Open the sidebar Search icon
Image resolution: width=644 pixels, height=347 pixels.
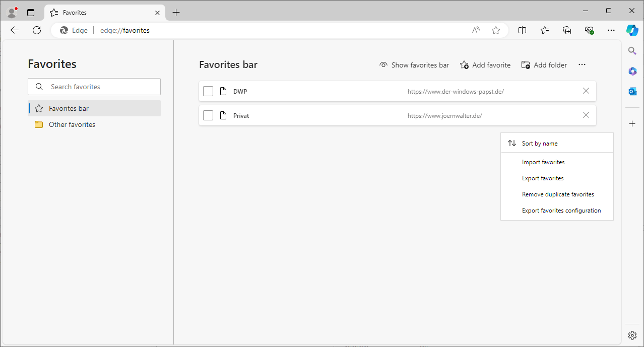coord(632,50)
